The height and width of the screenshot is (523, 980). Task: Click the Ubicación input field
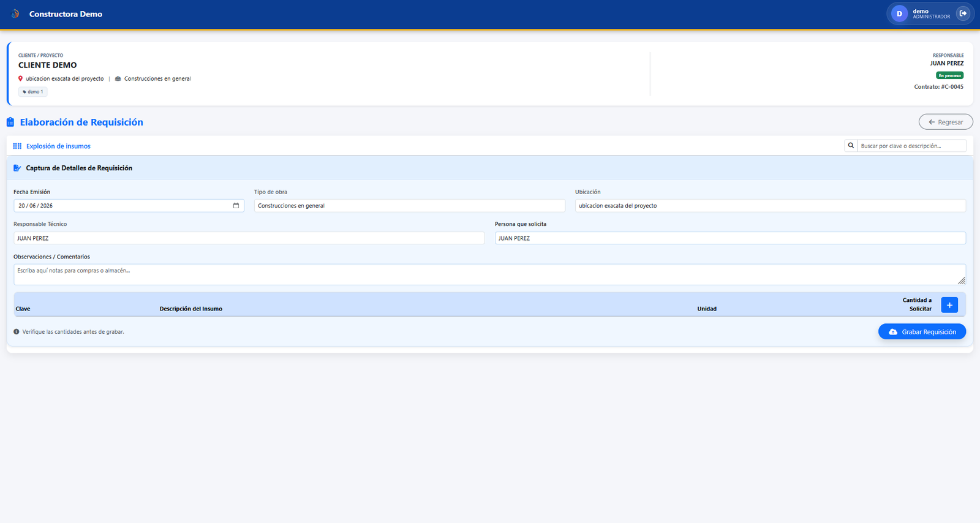click(771, 206)
